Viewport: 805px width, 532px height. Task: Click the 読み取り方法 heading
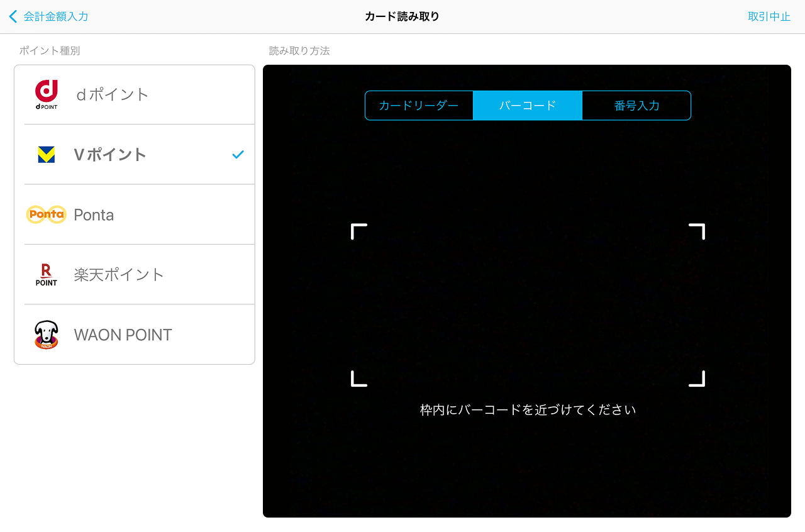click(x=299, y=51)
